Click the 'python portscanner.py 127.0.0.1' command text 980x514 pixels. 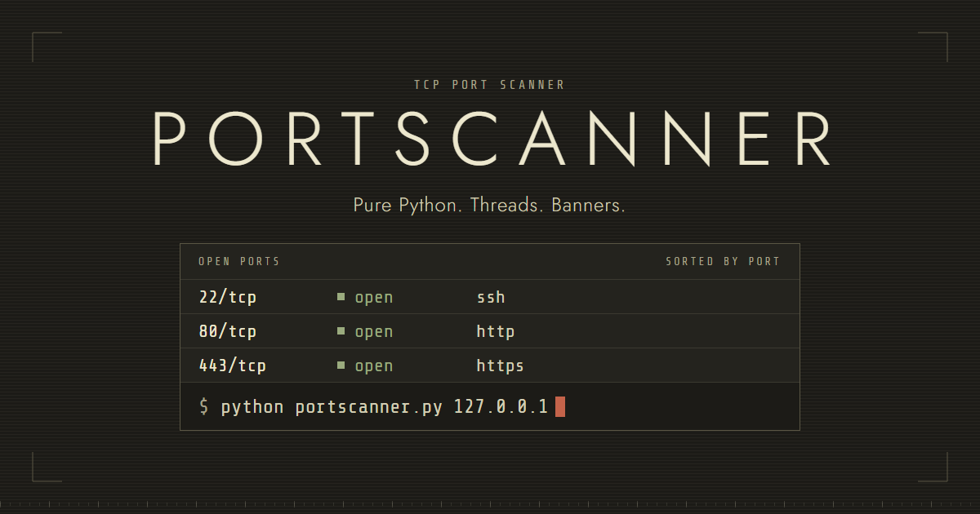click(x=385, y=406)
